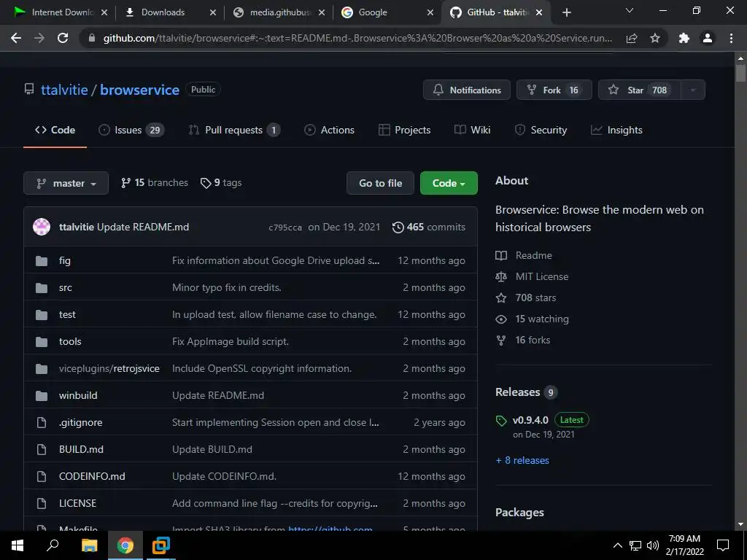Open the winbuild folder
This screenshot has height=560, width=747.
[78, 396]
